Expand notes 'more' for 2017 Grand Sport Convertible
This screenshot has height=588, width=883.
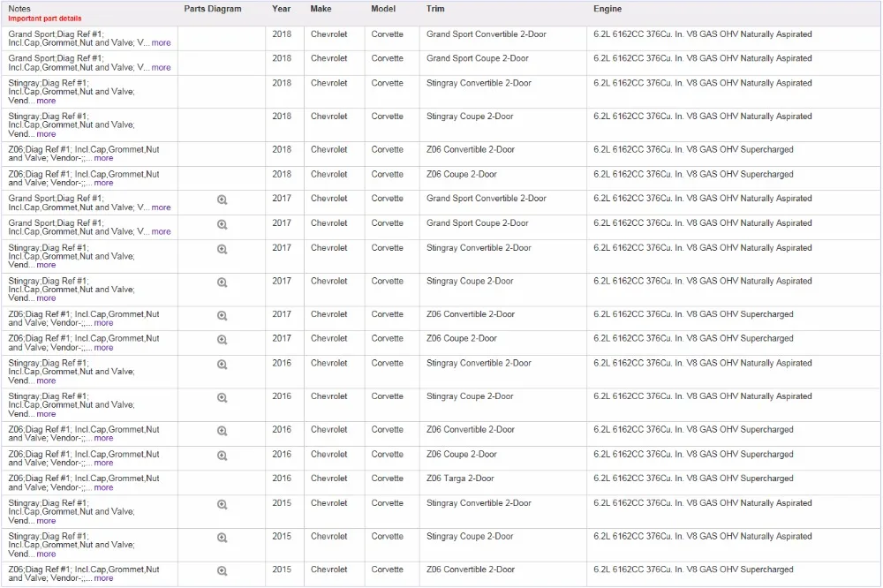click(161, 207)
